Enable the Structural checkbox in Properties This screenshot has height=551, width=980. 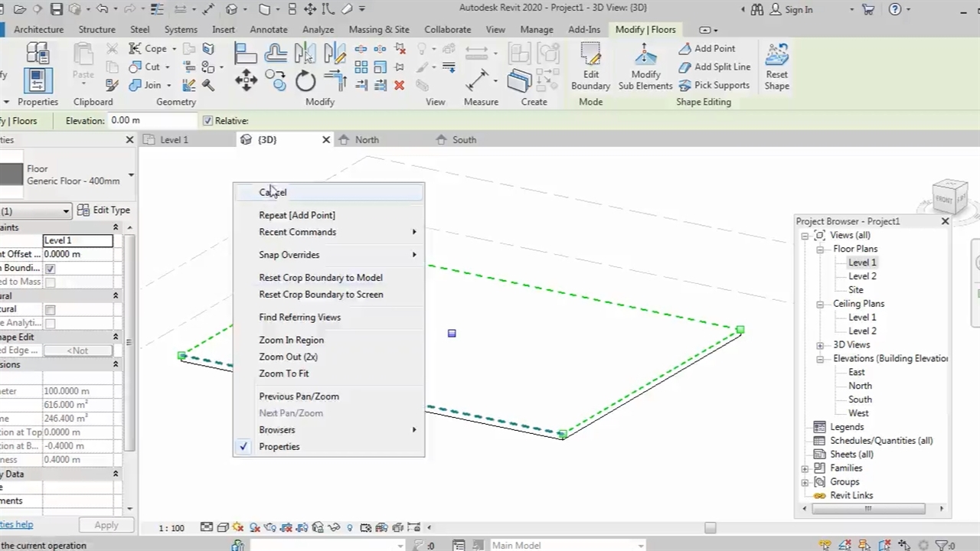[51, 310]
